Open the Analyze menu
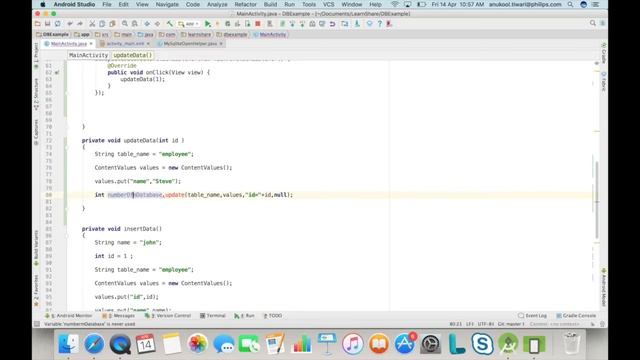 click(x=217, y=4)
